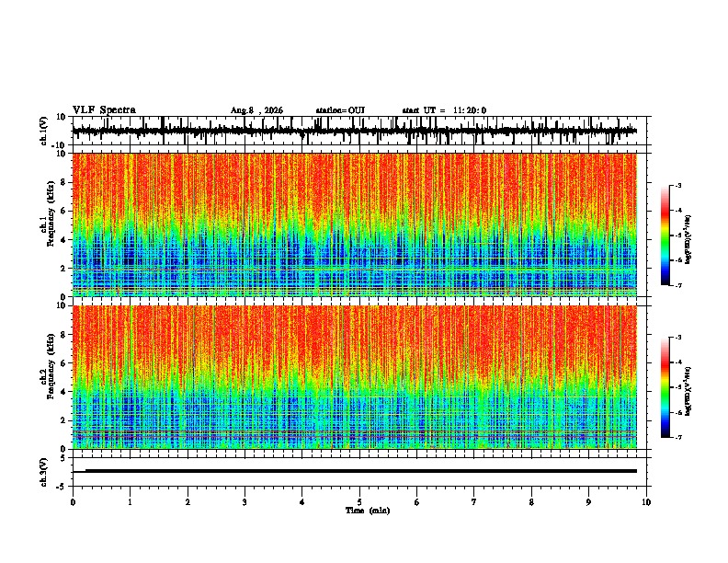728x563 pixels.
Task: Click the date label 'Aug.8 , 2026'
Action: pyautogui.click(x=256, y=110)
